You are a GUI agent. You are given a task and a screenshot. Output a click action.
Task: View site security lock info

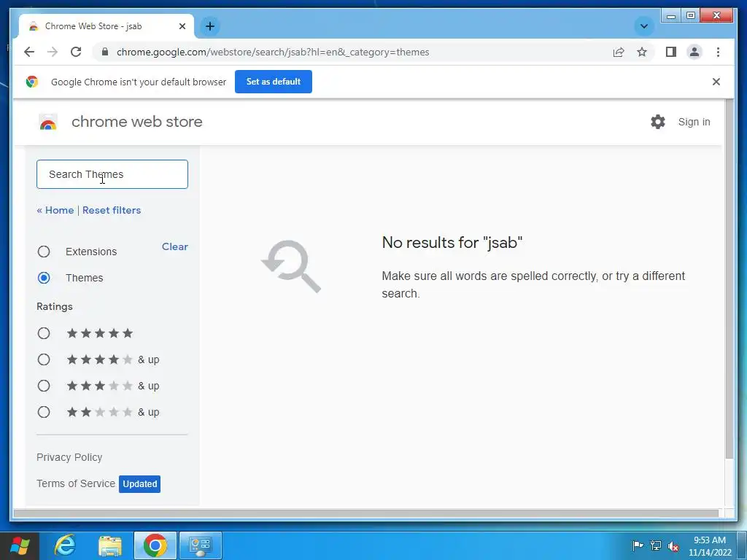coord(105,52)
